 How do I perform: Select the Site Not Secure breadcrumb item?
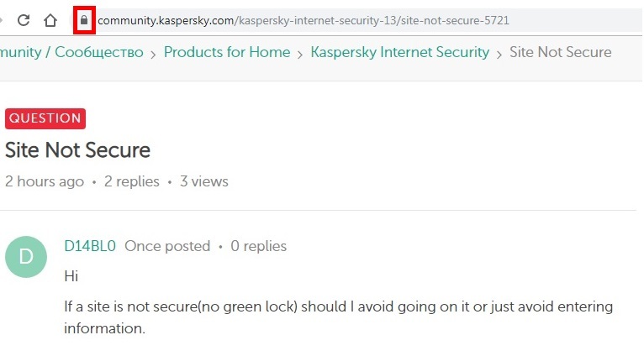[x=561, y=53]
